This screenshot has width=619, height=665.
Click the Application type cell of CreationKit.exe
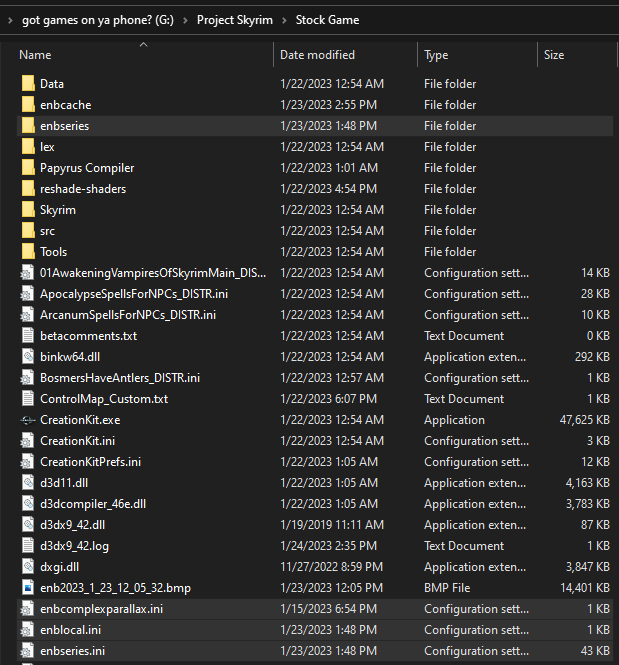[x=454, y=420]
